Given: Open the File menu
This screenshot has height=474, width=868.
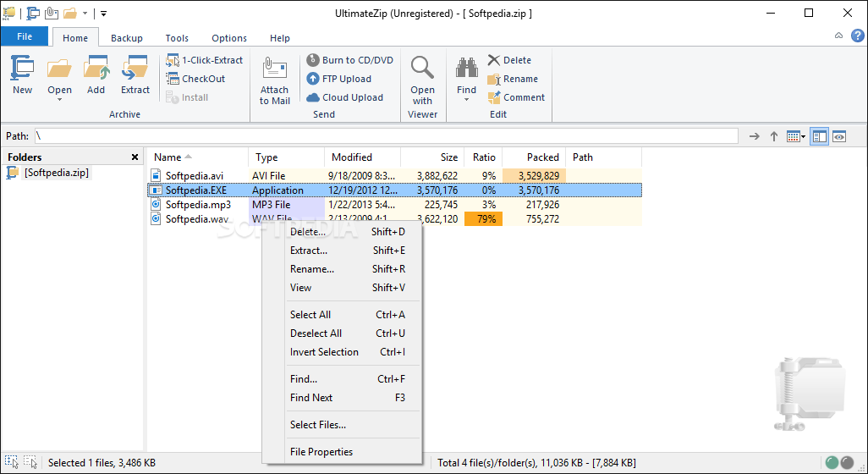Looking at the screenshot, I should click(x=25, y=36).
